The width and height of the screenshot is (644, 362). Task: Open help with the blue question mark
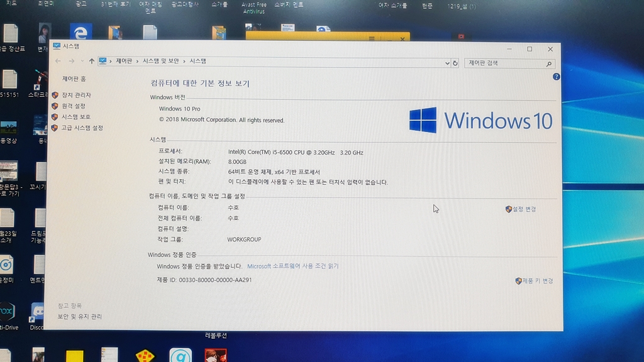(x=556, y=77)
